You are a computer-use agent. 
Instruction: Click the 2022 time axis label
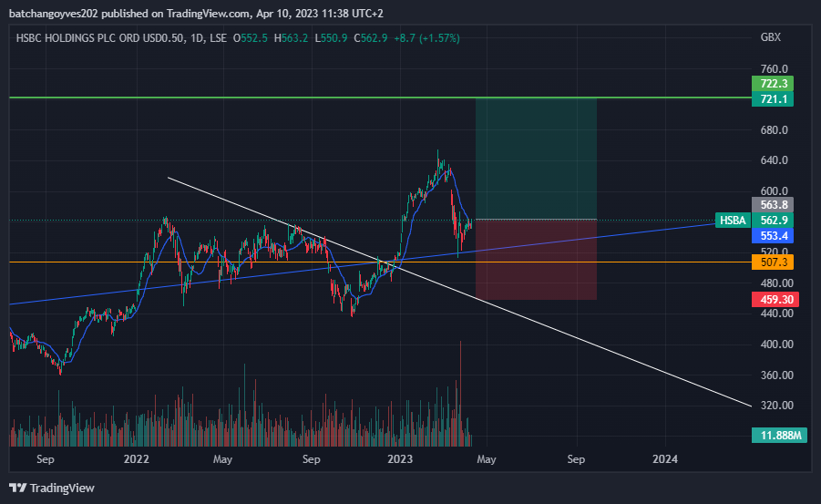(x=136, y=459)
